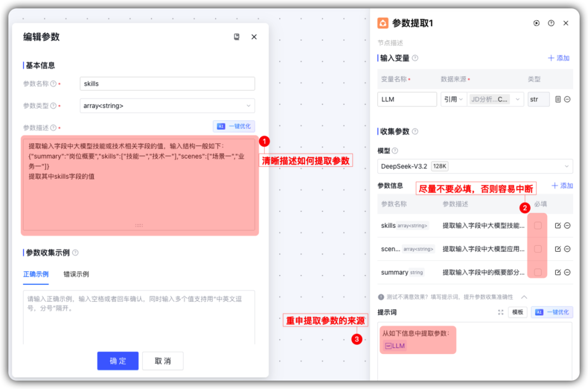Edit the scenes parameter row
The height and width of the screenshot is (389, 588).
tap(558, 249)
